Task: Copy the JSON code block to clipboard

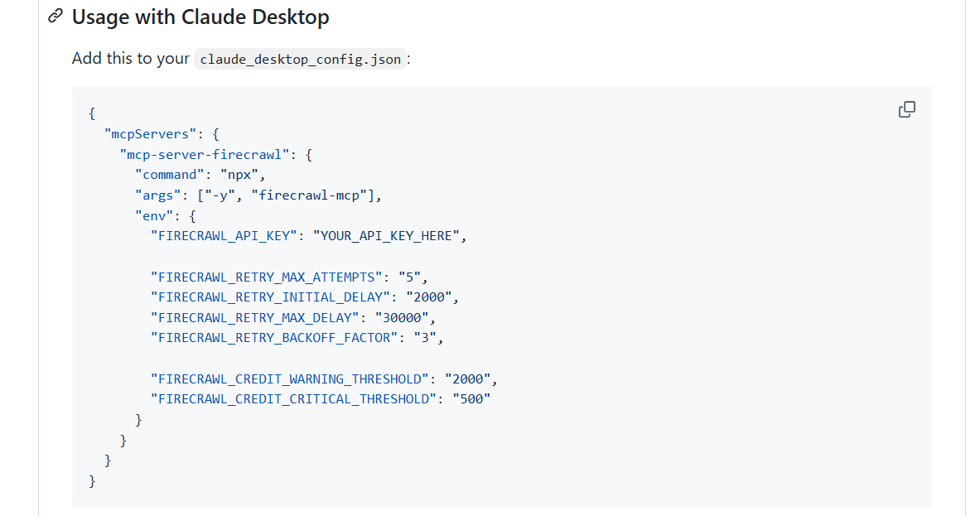Action: 906,110
